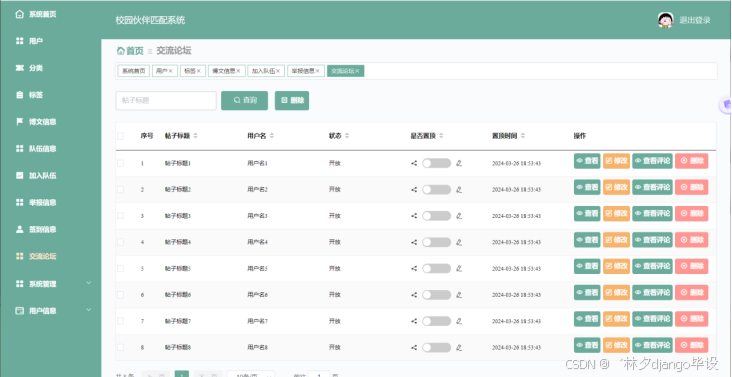The width and height of the screenshot is (732, 377).
Task: Check the checkbox for row 帖子标题1
Action: [120, 163]
